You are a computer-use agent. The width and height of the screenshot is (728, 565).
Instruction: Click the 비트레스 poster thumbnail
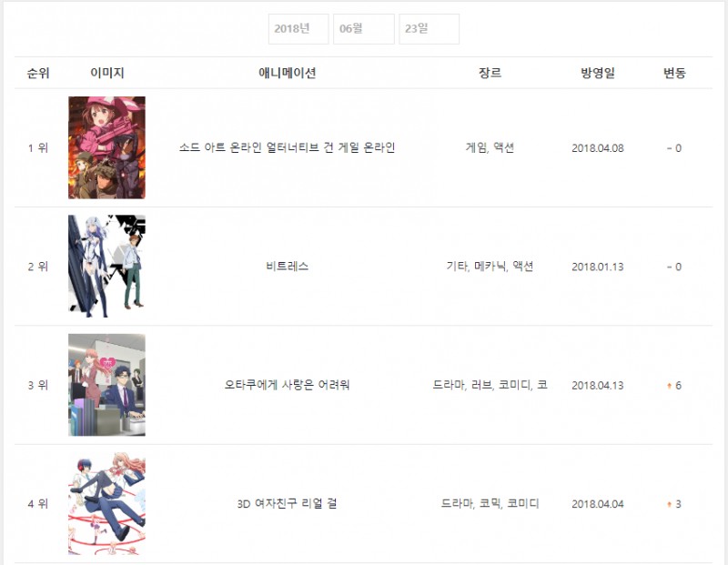pyautogui.click(x=106, y=266)
